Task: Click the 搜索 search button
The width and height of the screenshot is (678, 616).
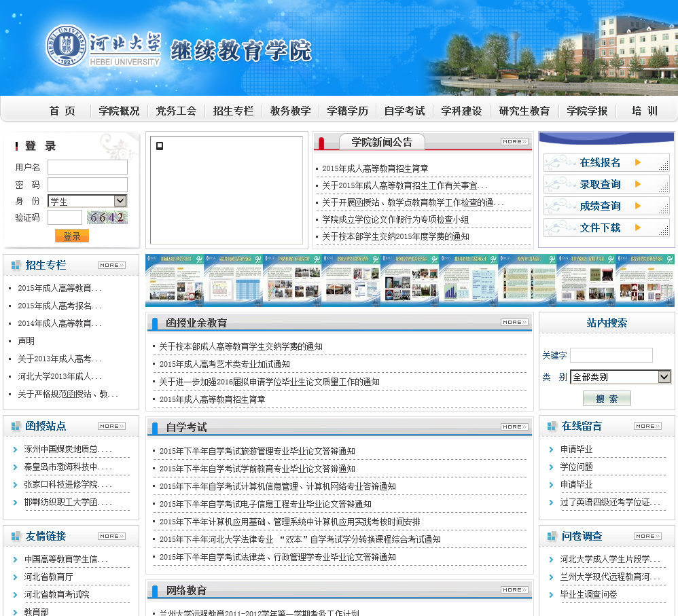Action: pyautogui.click(x=607, y=399)
